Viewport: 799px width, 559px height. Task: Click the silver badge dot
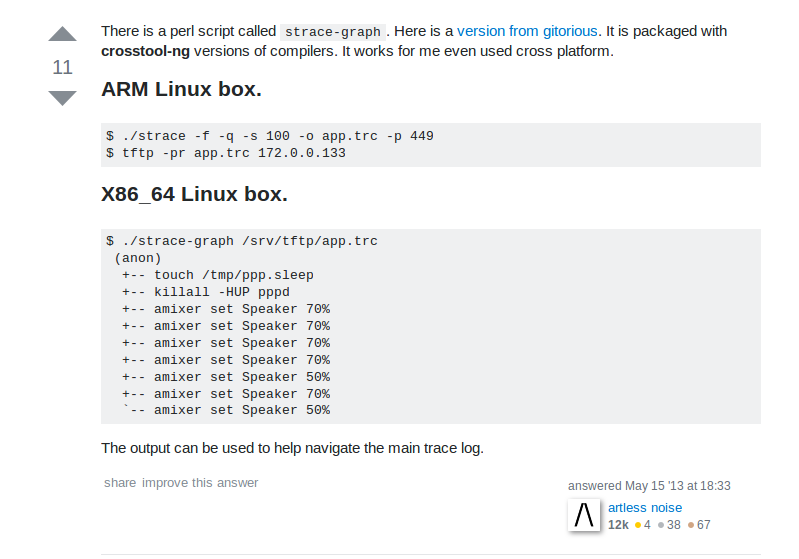click(661, 525)
